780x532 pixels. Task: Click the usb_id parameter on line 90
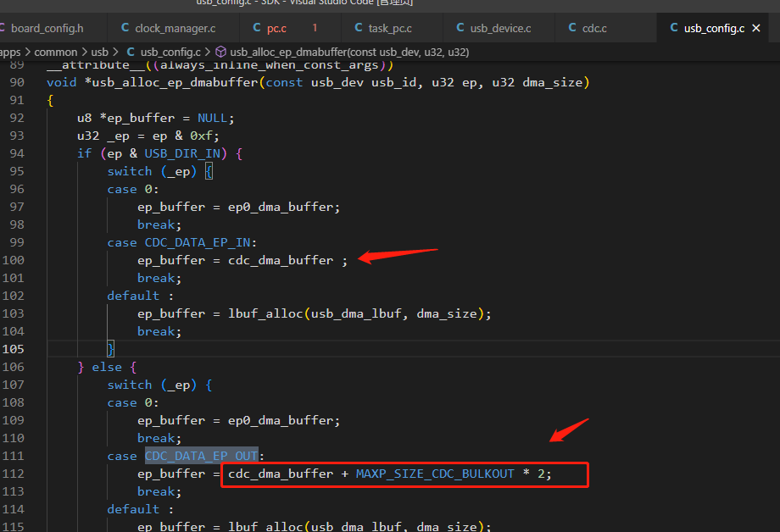tap(394, 82)
